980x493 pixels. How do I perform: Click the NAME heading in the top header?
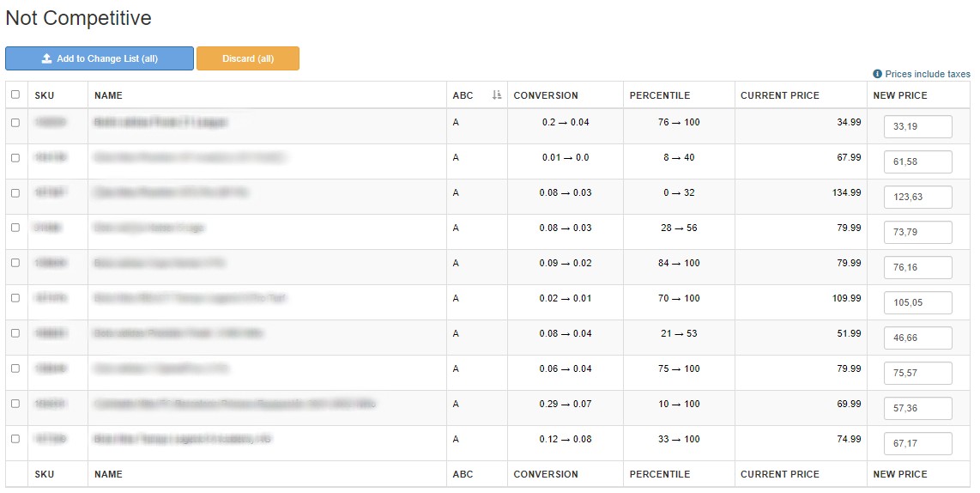point(108,95)
